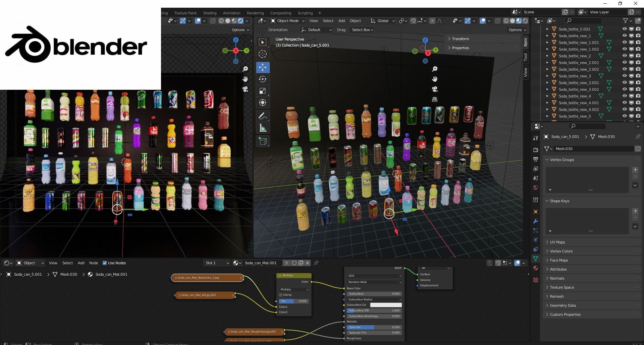Pin the node editor material with pushpin
The image size is (644, 345).
tap(316, 263)
